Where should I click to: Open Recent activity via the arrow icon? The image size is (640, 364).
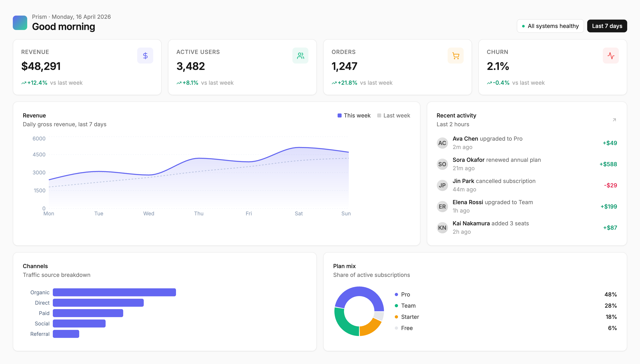point(614,120)
